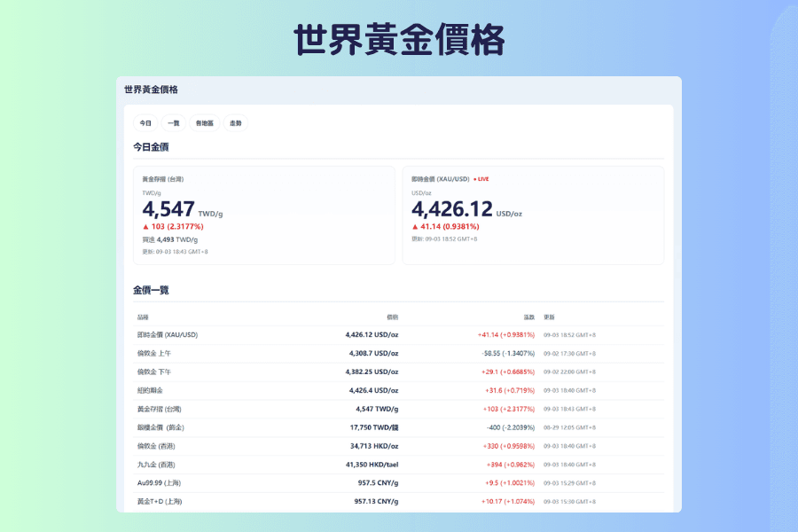Click the 銀樓金價 (飾金) row name

point(160,427)
